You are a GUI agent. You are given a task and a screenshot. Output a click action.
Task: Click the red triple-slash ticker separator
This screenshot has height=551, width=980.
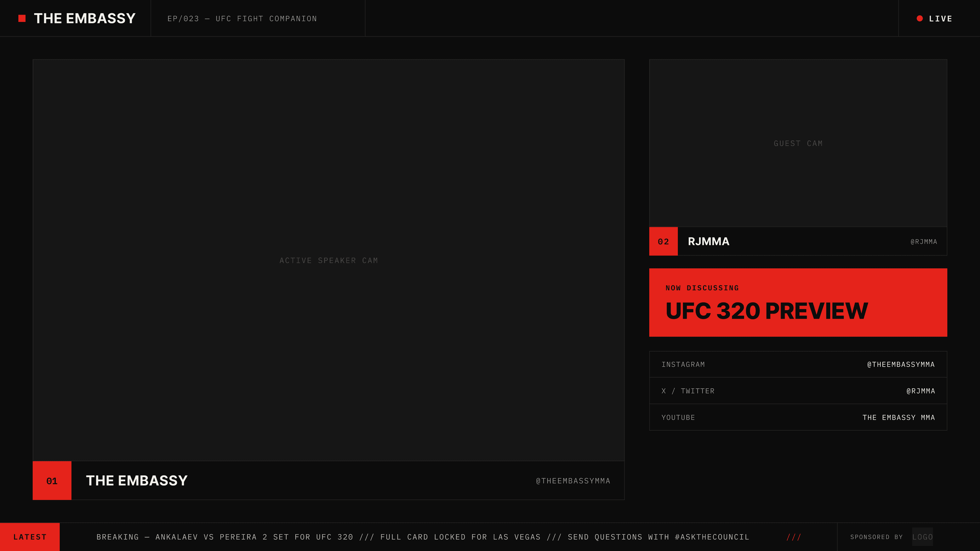click(x=794, y=537)
